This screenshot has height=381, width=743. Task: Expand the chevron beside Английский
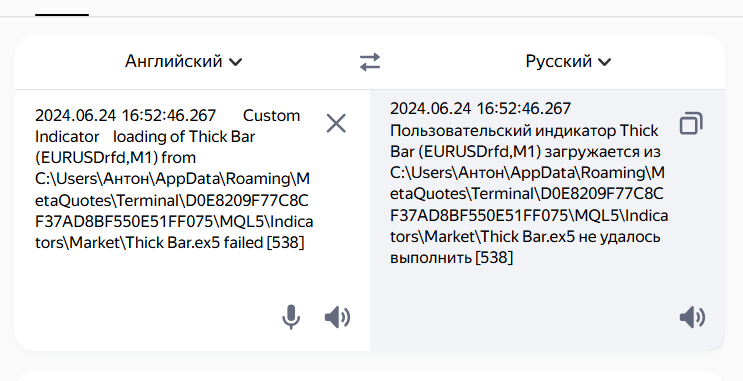click(x=236, y=62)
